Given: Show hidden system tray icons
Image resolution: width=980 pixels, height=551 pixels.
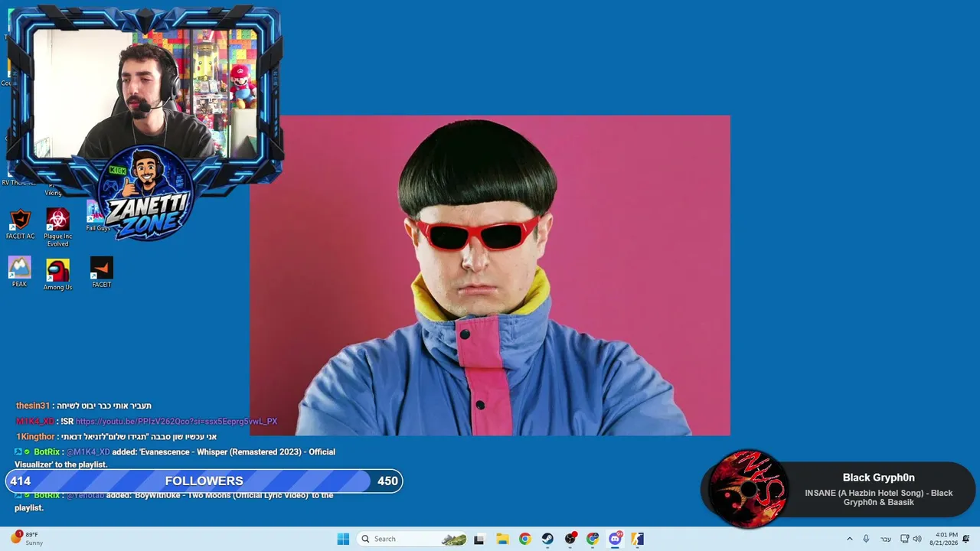Looking at the screenshot, I should 849,539.
